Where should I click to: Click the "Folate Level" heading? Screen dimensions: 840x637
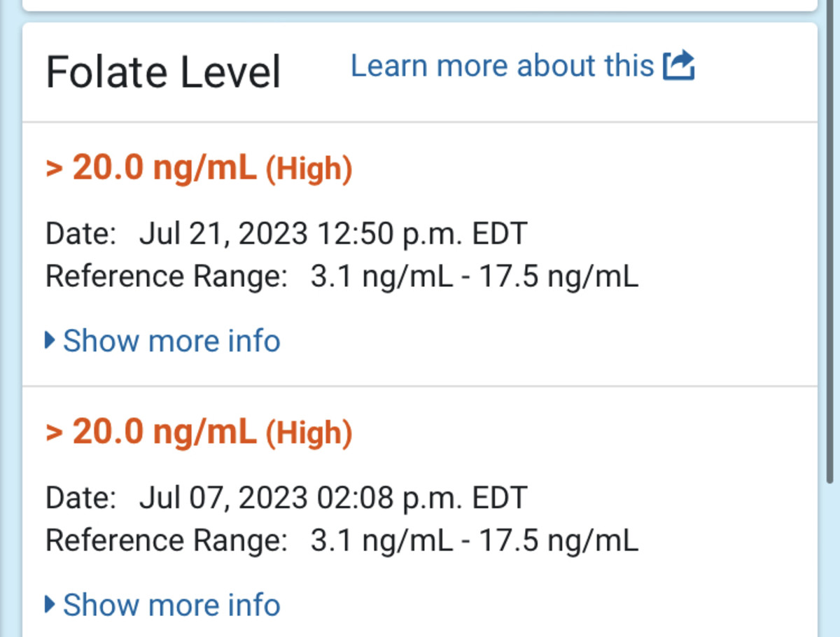[163, 72]
